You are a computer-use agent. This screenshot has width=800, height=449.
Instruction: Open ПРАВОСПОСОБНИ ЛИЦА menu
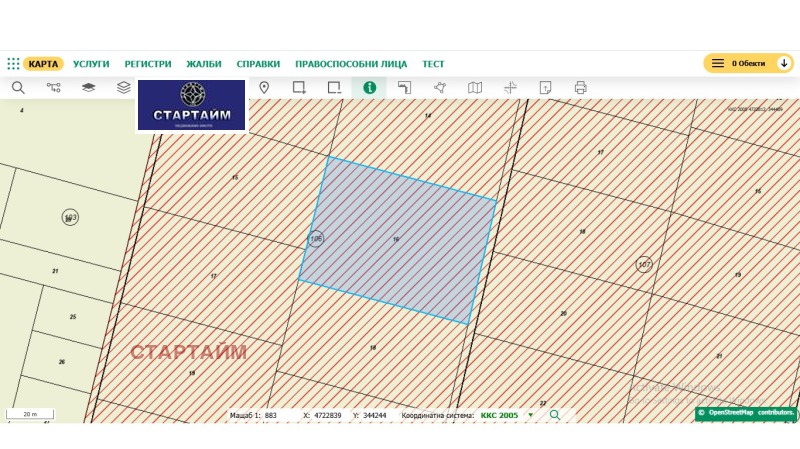click(x=351, y=64)
